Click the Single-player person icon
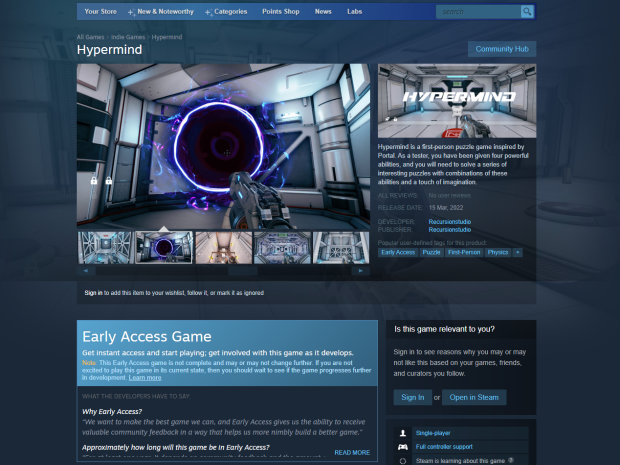The width and height of the screenshot is (620, 465). [x=403, y=433]
